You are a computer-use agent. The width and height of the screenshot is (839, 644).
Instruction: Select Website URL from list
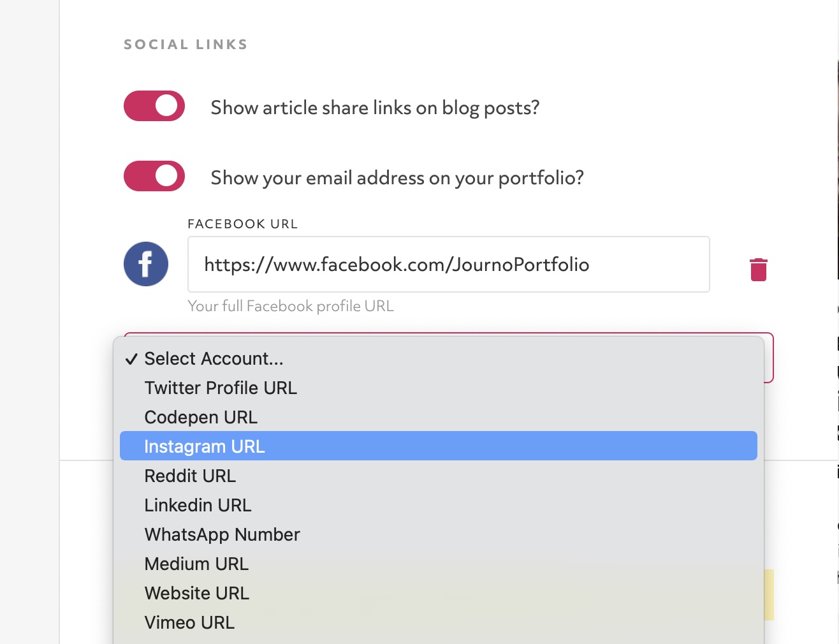coord(439,593)
